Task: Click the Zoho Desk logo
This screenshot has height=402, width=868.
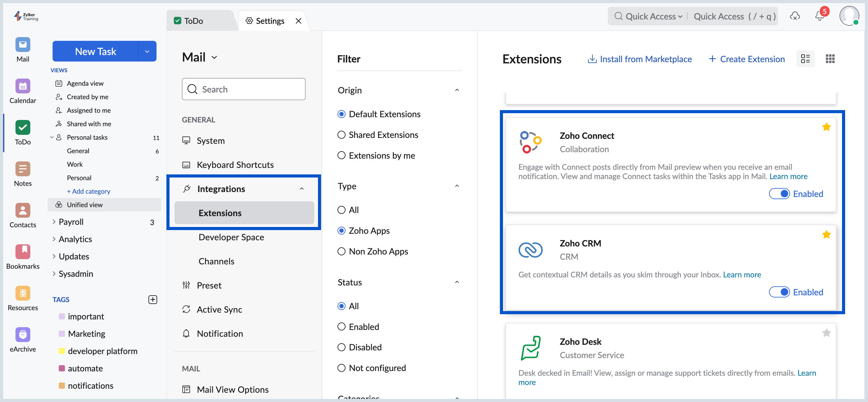Action: [531, 348]
